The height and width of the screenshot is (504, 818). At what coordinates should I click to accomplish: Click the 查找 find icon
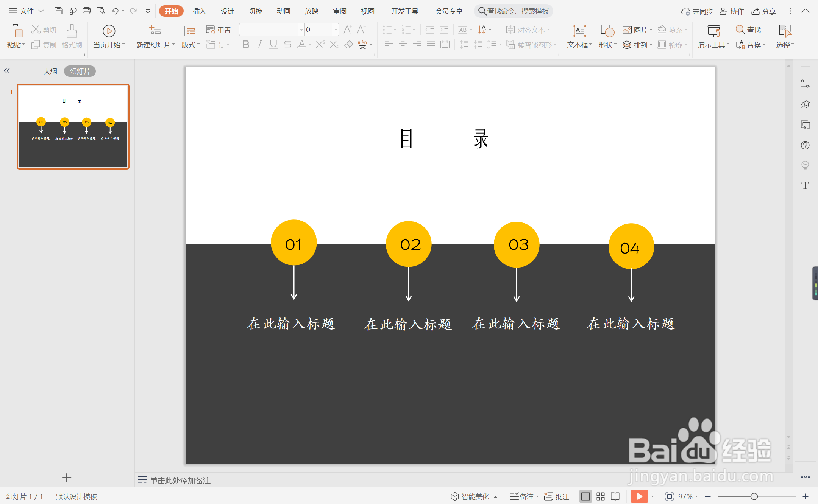748,29
